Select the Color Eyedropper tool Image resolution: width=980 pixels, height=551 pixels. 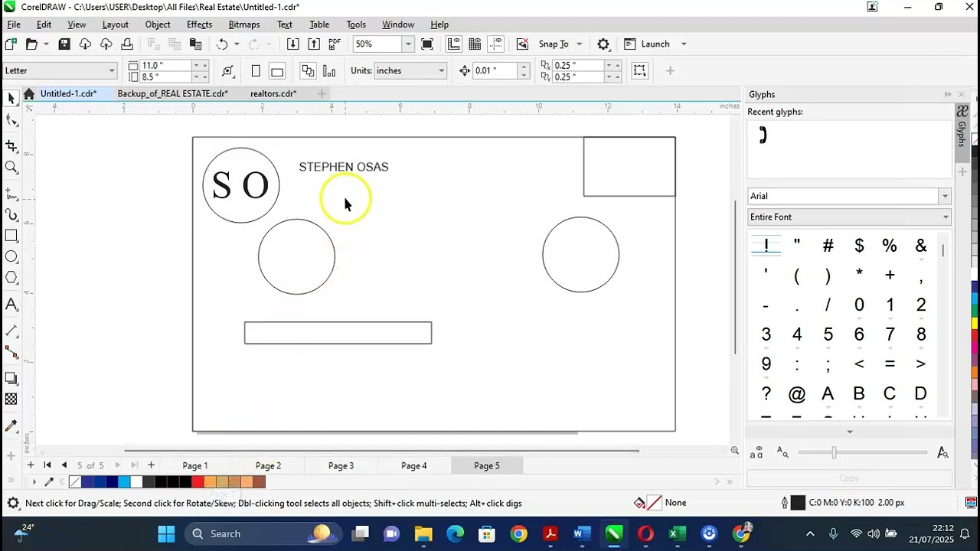11,426
